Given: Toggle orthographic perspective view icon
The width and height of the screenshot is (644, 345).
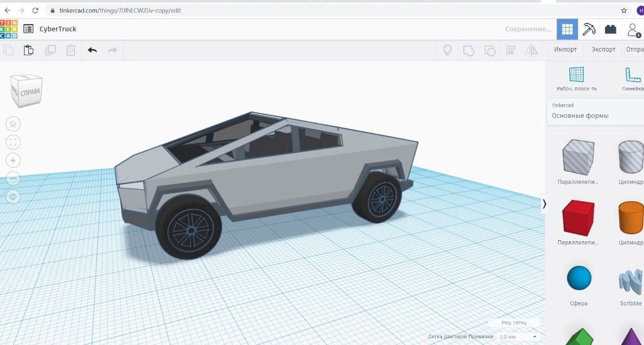Looking at the screenshot, I should pyautogui.click(x=13, y=196).
